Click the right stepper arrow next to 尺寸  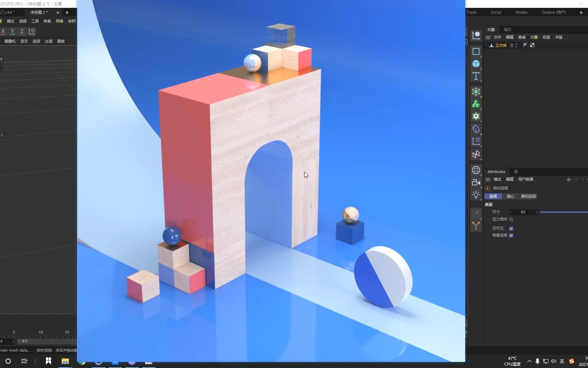tap(536, 212)
